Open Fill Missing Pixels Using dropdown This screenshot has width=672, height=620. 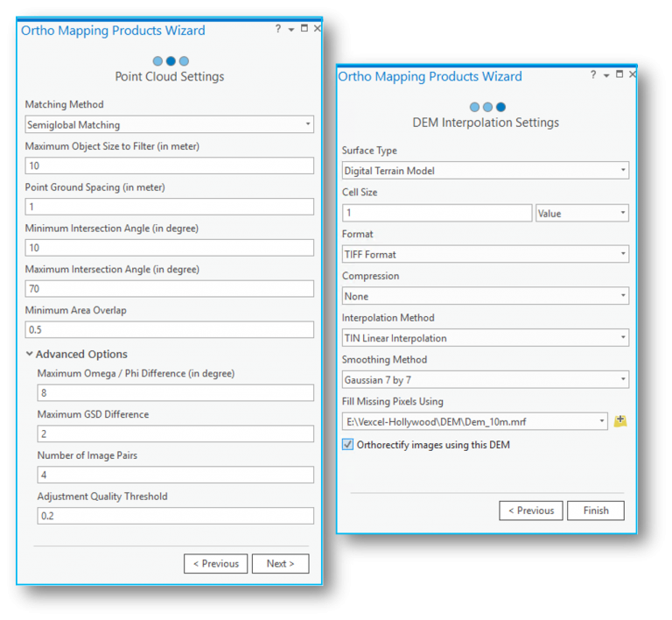(474, 421)
